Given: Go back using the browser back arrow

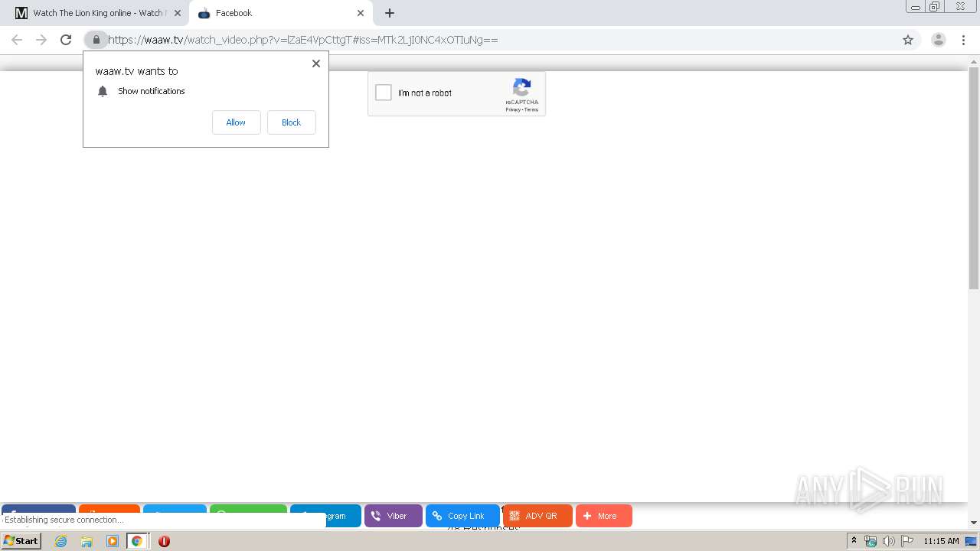Looking at the screenshot, I should pos(17,40).
